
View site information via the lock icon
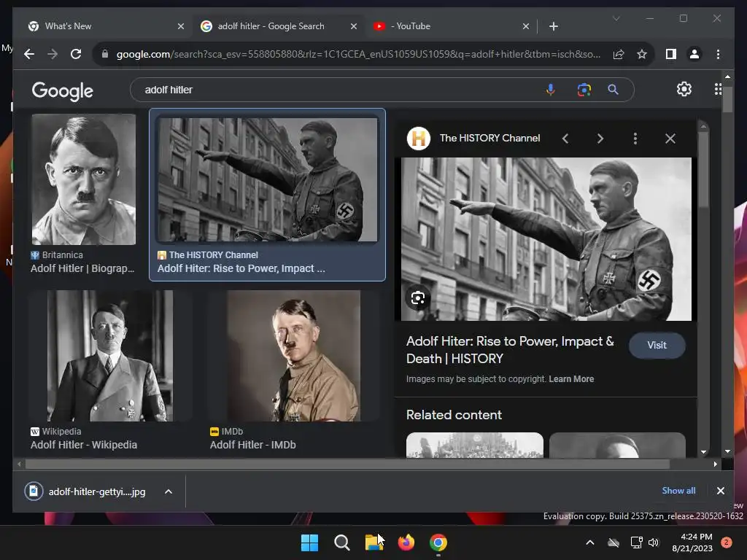point(105,54)
